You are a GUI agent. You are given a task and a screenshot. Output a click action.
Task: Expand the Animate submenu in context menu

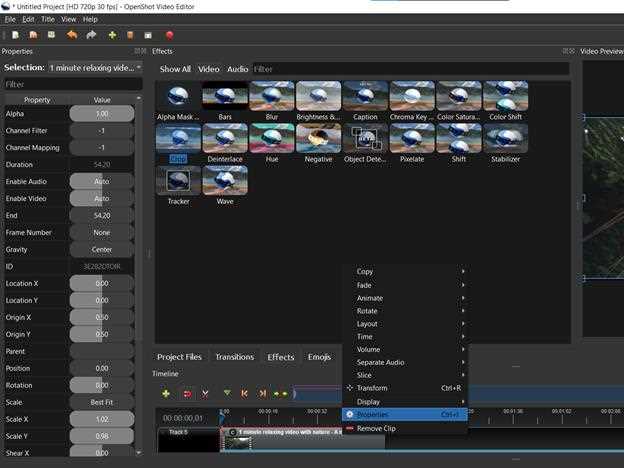pyautogui.click(x=405, y=298)
